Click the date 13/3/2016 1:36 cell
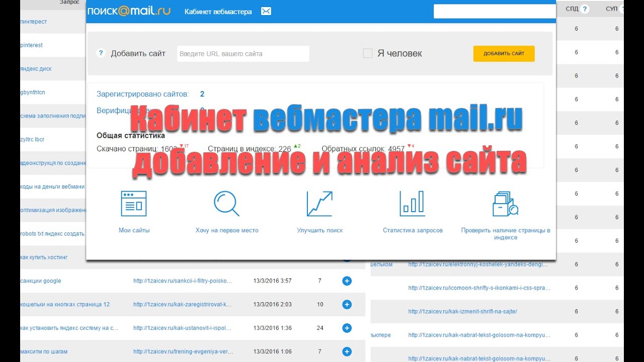 pyautogui.click(x=272, y=328)
